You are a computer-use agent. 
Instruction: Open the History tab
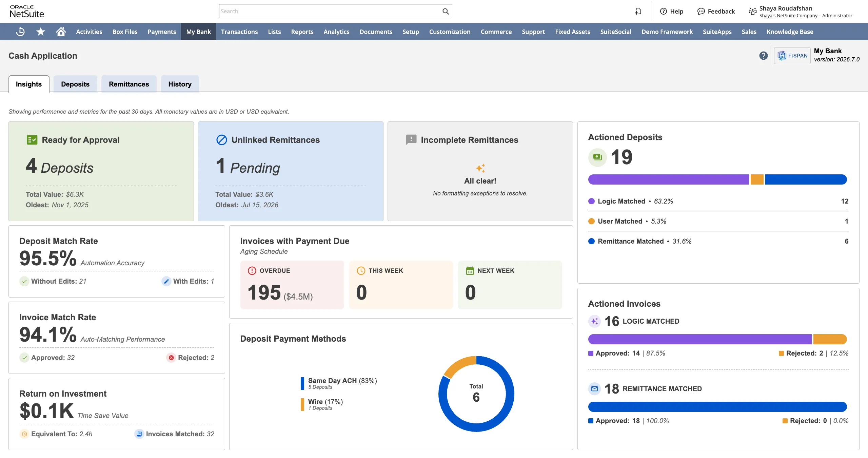[x=180, y=84]
